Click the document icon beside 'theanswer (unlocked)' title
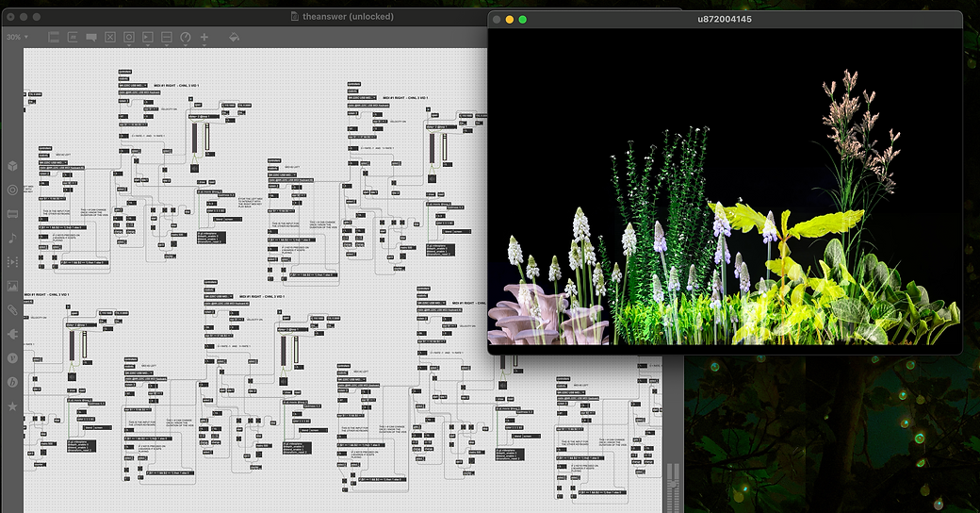Image resolution: width=980 pixels, height=513 pixels. (x=295, y=17)
